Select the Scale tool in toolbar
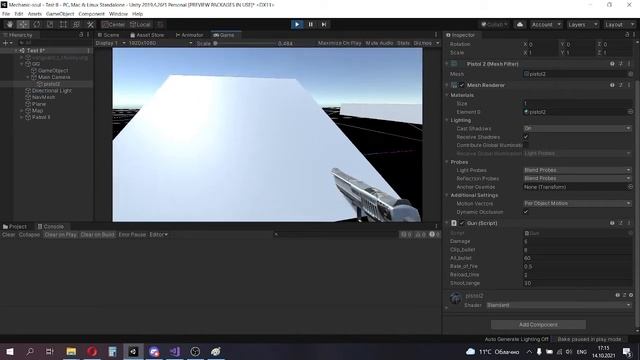 coord(50,24)
